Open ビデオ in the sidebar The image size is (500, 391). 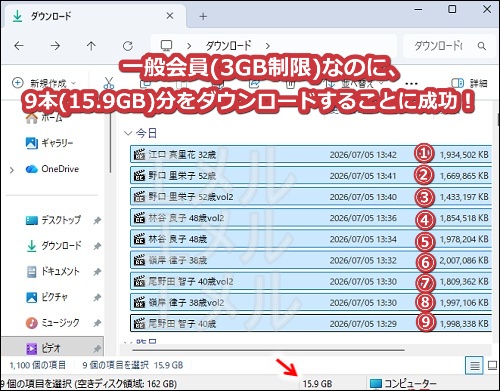coord(43,348)
